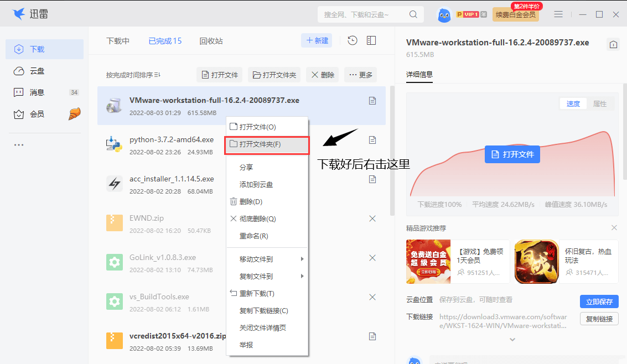Switch chart view to 属性
This screenshot has height=364, width=627.
pos(599,103)
